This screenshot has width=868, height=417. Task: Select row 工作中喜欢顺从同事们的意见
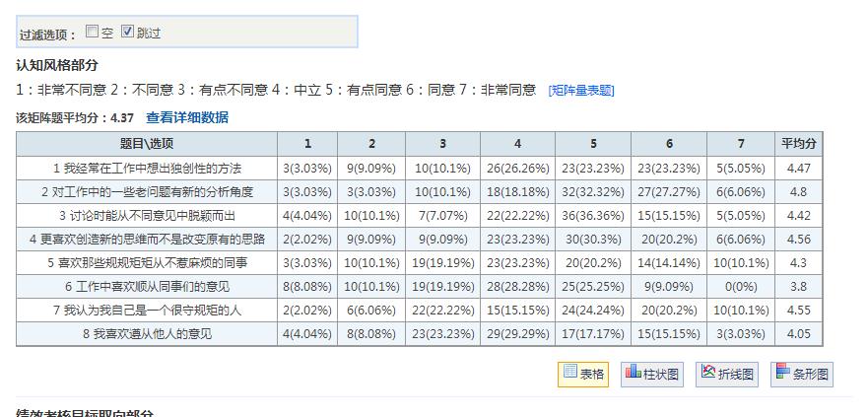pyautogui.click(x=147, y=286)
